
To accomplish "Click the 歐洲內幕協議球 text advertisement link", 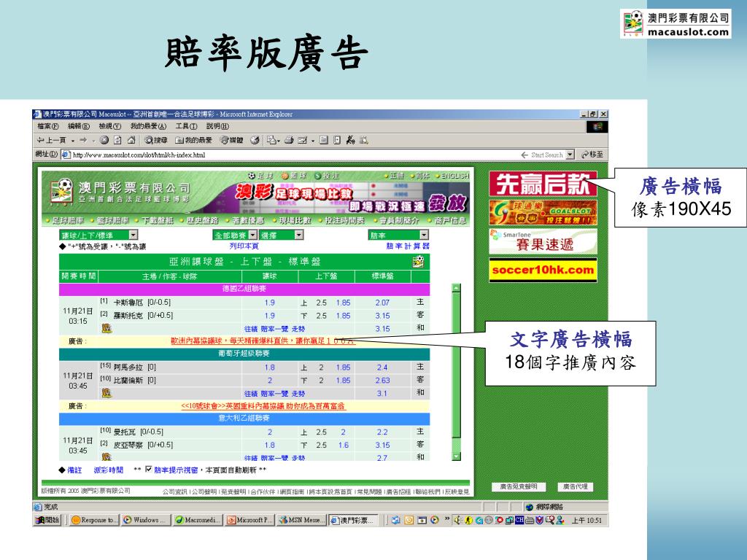I will (263, 341).
